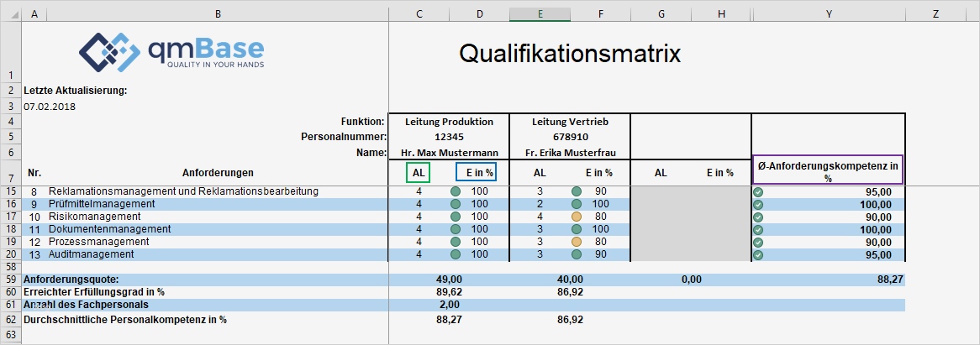The image size is (980, 345).
Task: Click the green circle in the Dokumentenmanagement row under Erika Musterfrau
Action: (x=577, y=229)
